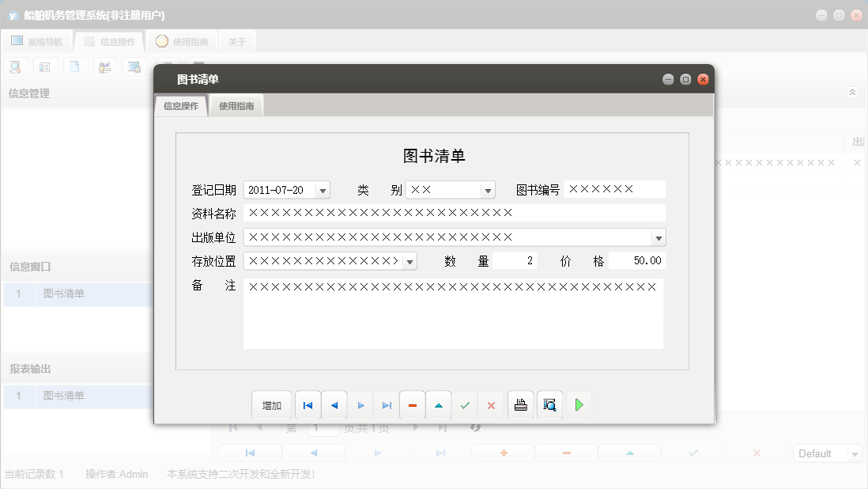The width and height of the screenshot is (868, 489).
Task: Confirm changes with the green checkmark icon
Action: (x=465, y=404)
